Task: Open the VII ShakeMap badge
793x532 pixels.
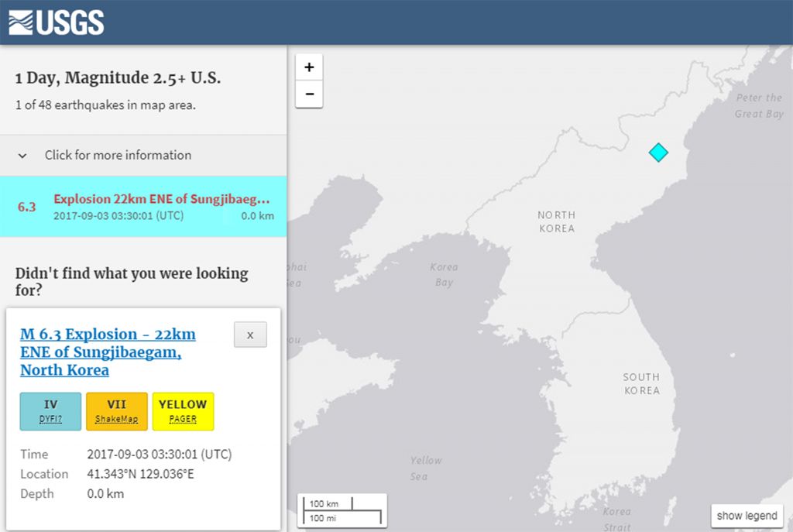Action: pyautogui.click(x=116, y=411)
